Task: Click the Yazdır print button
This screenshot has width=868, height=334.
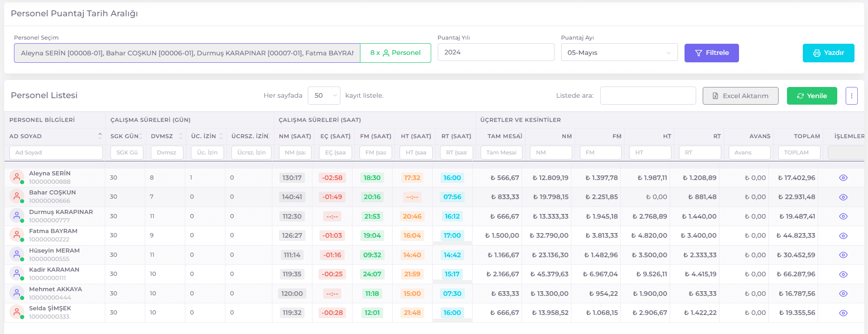Action: tap(828, 53)
